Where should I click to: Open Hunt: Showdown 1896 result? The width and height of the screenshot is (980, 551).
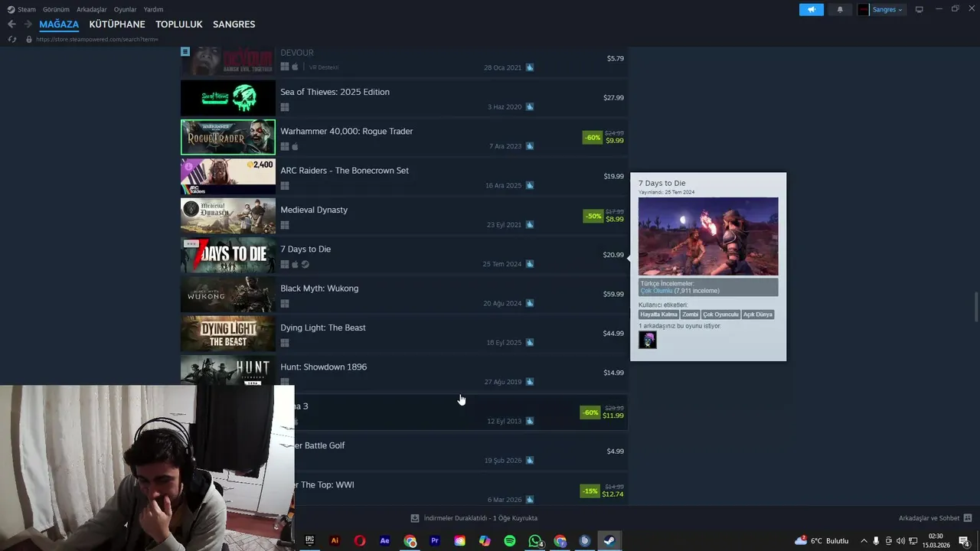point(403,373)
